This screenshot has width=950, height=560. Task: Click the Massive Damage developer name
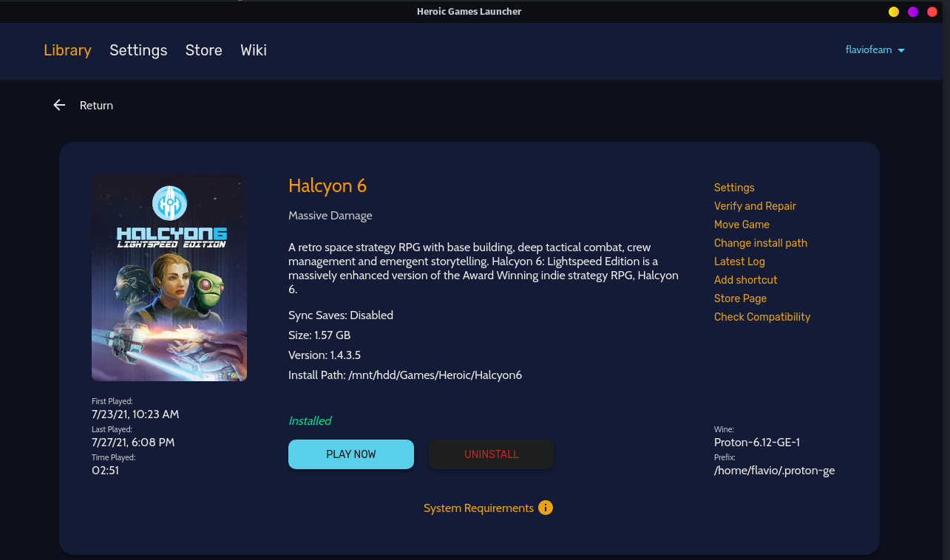click(330, 216)
